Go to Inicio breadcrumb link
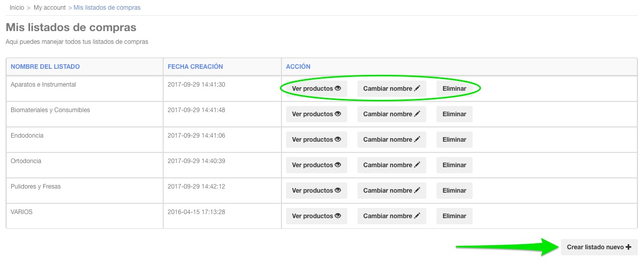The image size is (644, 263). pyautogui.click(x=17, y=8)
